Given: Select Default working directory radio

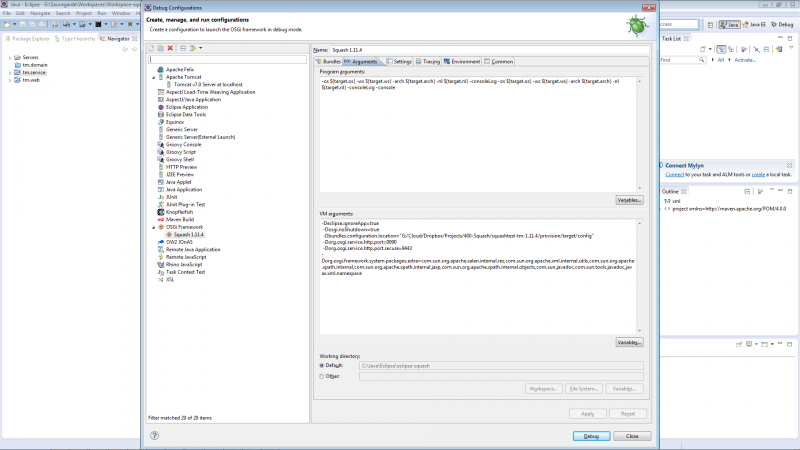Looking at the screenshot, I should click(322, 365).
